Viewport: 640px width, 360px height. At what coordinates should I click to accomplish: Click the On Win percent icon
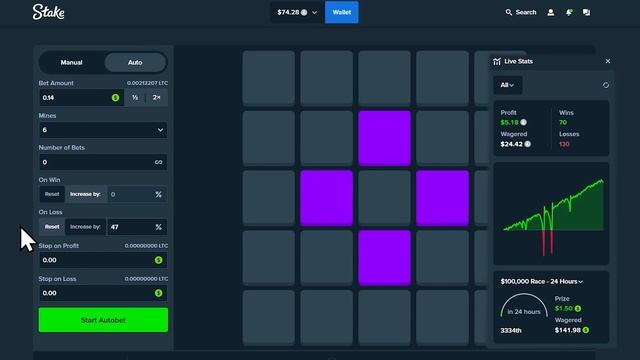158,194
